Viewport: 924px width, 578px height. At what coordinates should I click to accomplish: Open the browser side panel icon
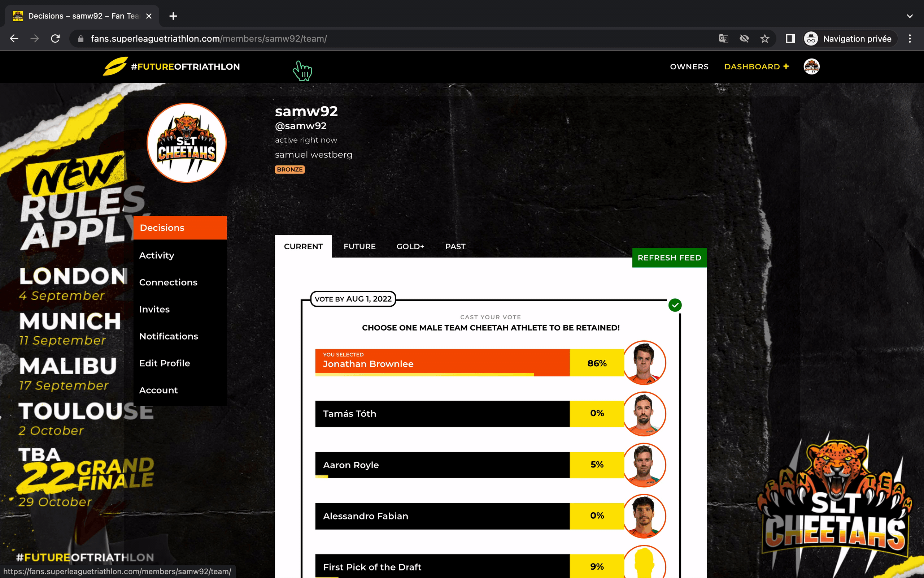point(790,39)
